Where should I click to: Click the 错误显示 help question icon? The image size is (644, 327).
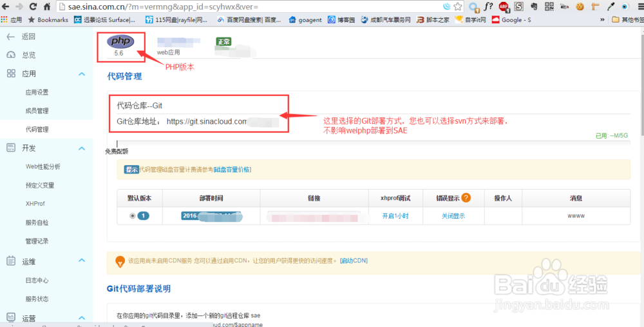click(x=466, y=198)
